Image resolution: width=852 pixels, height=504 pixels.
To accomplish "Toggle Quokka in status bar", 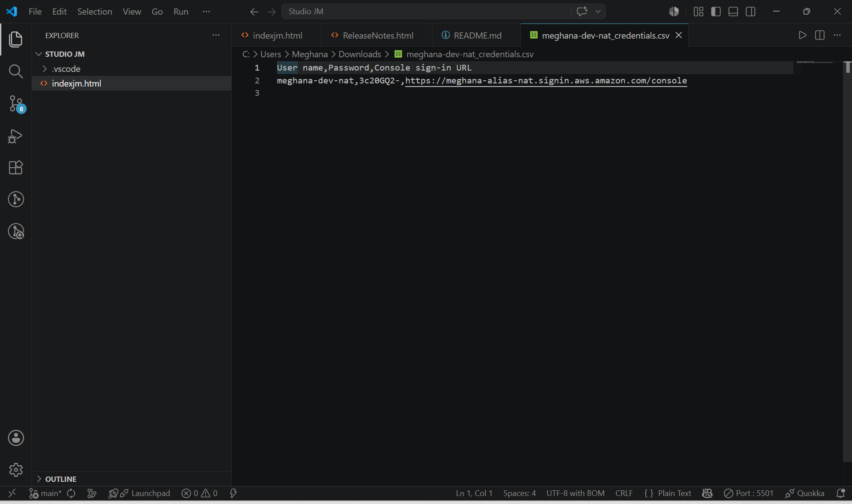I will (x=804, y=493).
